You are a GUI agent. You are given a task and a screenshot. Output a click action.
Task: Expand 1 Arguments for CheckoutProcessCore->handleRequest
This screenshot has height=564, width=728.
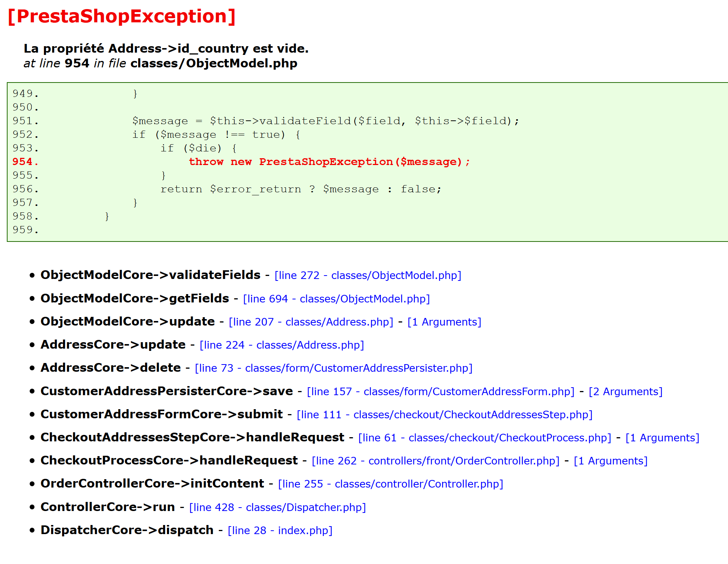[x=611, y=461]
